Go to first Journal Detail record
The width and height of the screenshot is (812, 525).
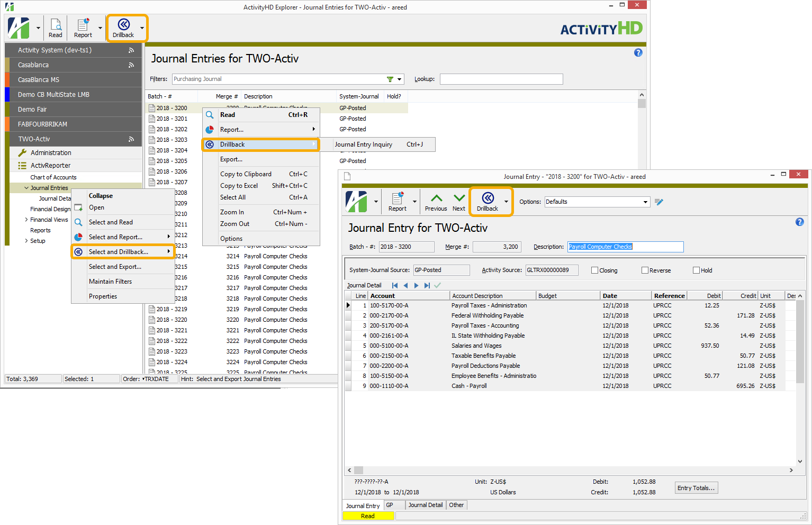click(x=395, y=285)
